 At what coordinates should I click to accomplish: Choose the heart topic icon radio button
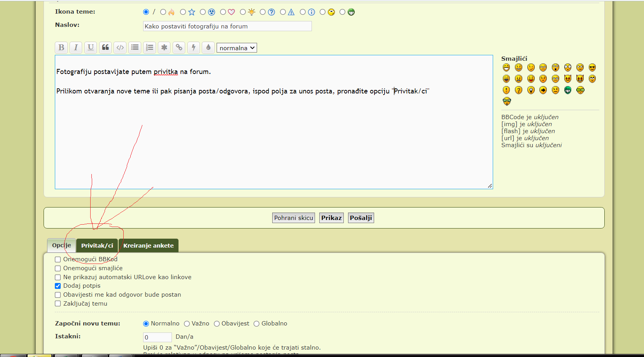[223, 12]
